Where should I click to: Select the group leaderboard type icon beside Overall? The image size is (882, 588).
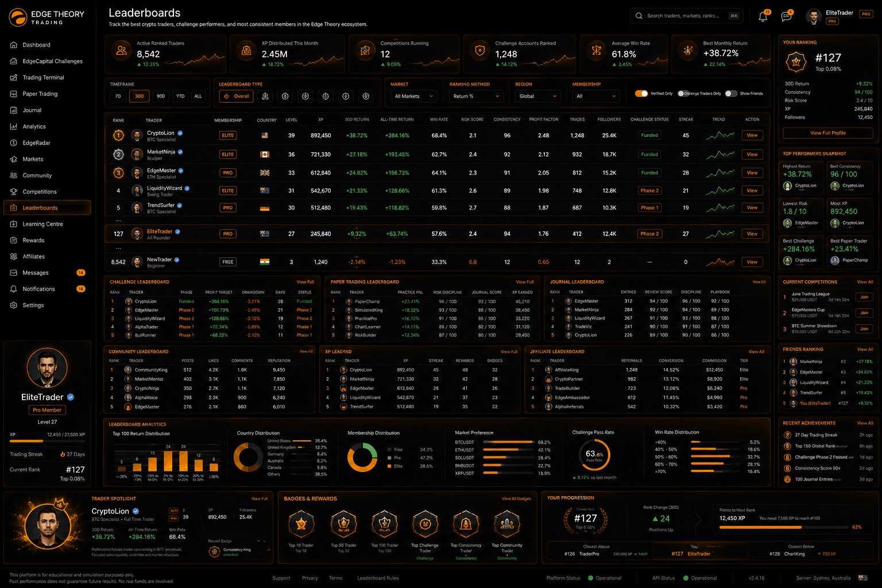[265, 96]
